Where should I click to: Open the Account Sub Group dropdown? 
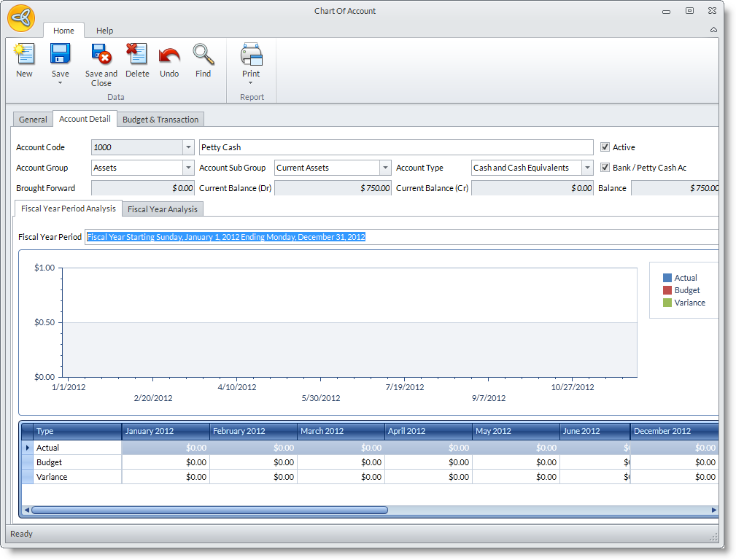pos(385,168)
